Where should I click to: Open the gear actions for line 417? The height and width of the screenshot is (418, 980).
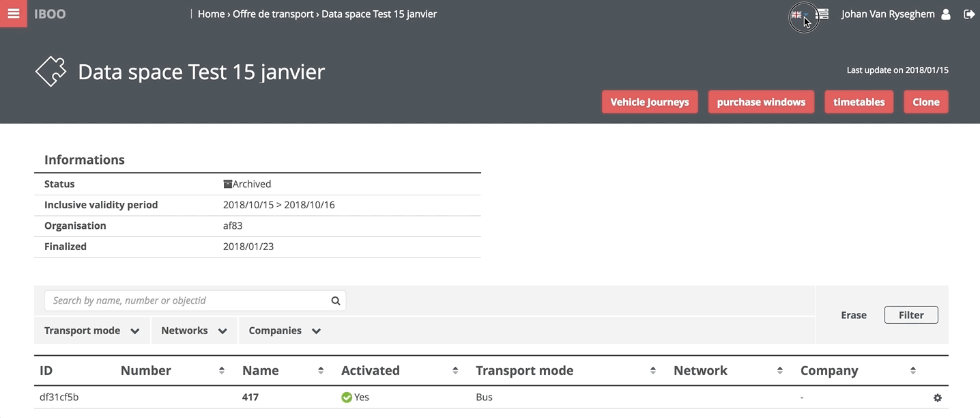coord(937,398)
